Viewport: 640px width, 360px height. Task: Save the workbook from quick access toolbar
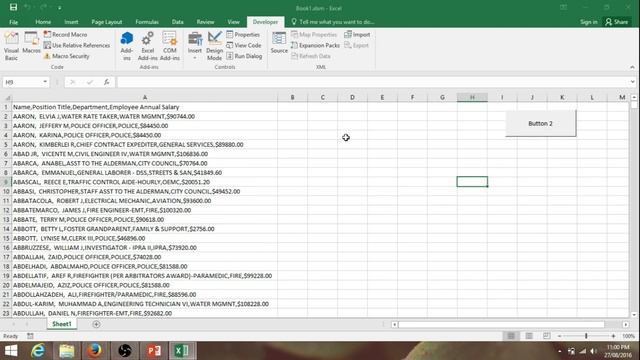(13, 7)
